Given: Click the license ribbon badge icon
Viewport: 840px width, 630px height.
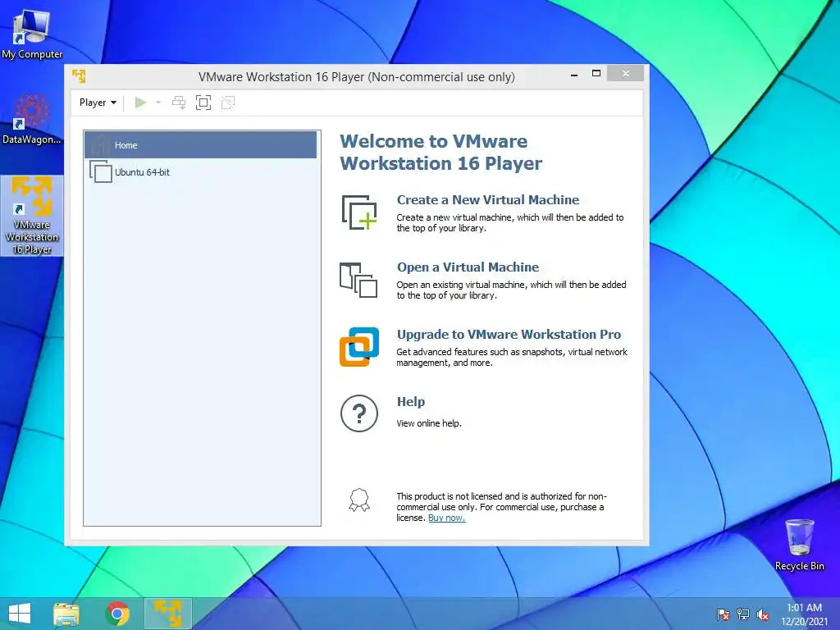Looking at the screenshot, I should pyautogui.click(x=359, y=500).
